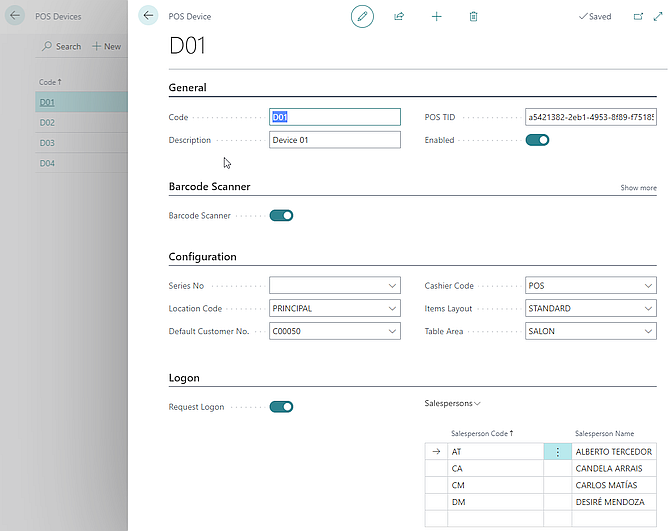Collapse the Configuration section heading
Viewport: 669px width, 531px height.
(x=202, y=256)
